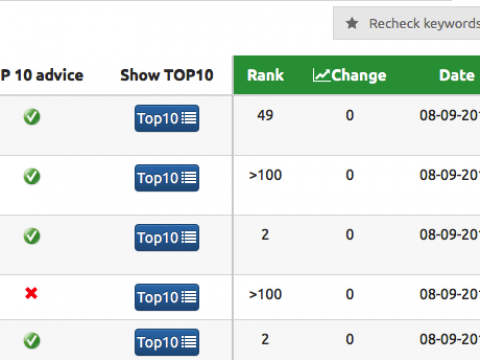Click the list icon on first Top10 button

(189, 118)
